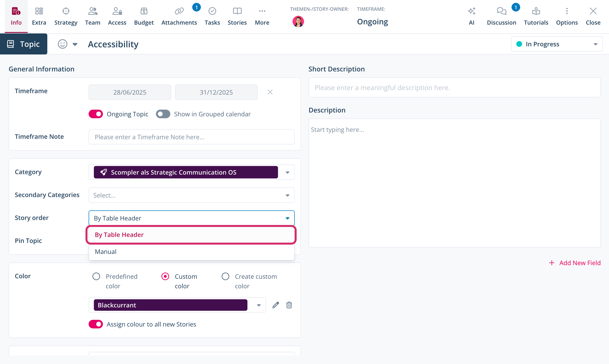Click the Topic type button
The image size is (609, 364).
click(x=24, y=44)
